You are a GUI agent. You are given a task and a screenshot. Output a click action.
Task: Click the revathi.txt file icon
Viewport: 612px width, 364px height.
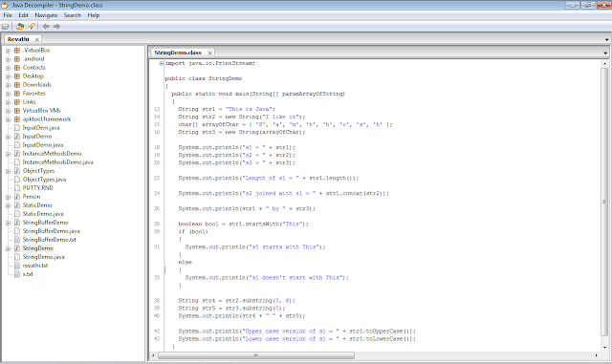[17, 266]
